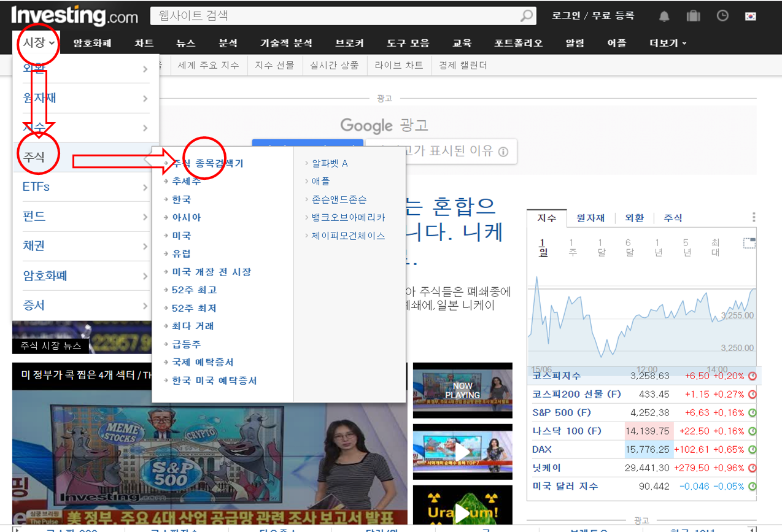Image resolution: width=782 pixels, height=532 pixels.
Task: Open the NOW PLAYING video thumbnail
Action: coord(462,390)
